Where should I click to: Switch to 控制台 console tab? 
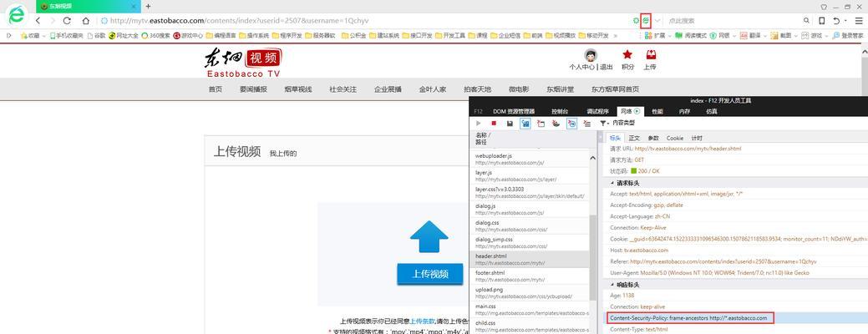click(561, 111)
